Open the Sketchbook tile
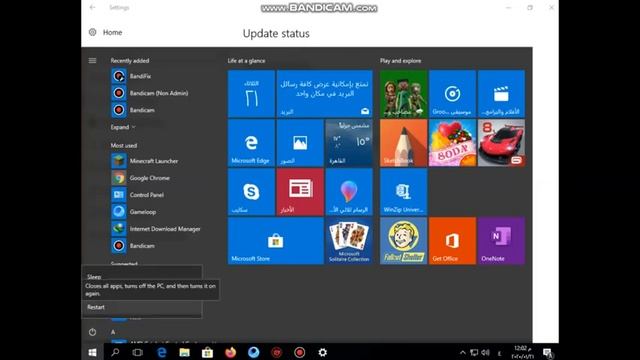 [x=404, y=143]
